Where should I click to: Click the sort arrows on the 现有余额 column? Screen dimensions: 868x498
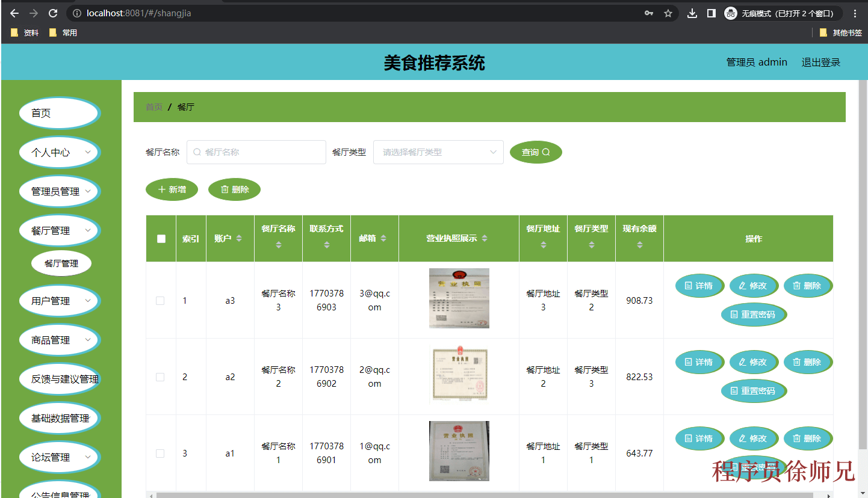point(639,244)
